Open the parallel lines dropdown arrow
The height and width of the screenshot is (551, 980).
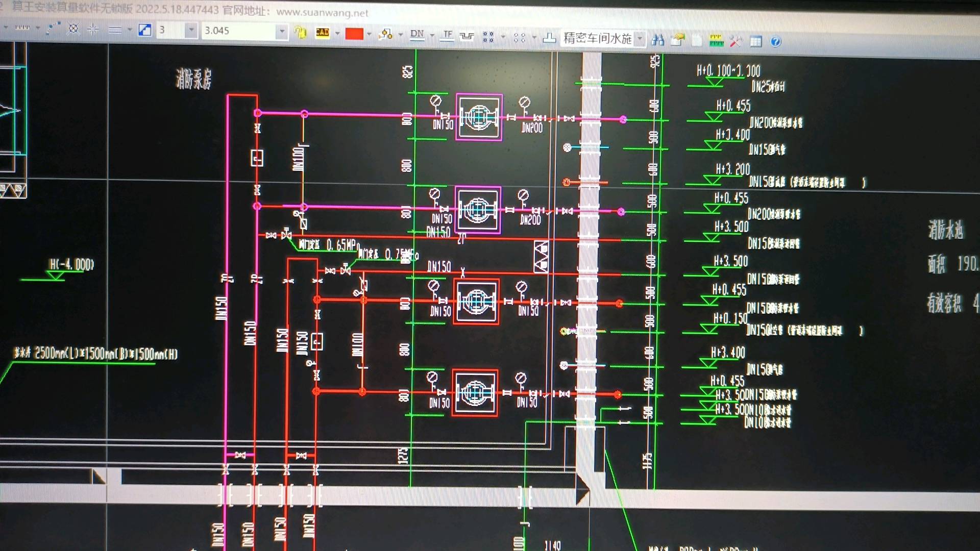pyautogui.click(x=129, y=30)
